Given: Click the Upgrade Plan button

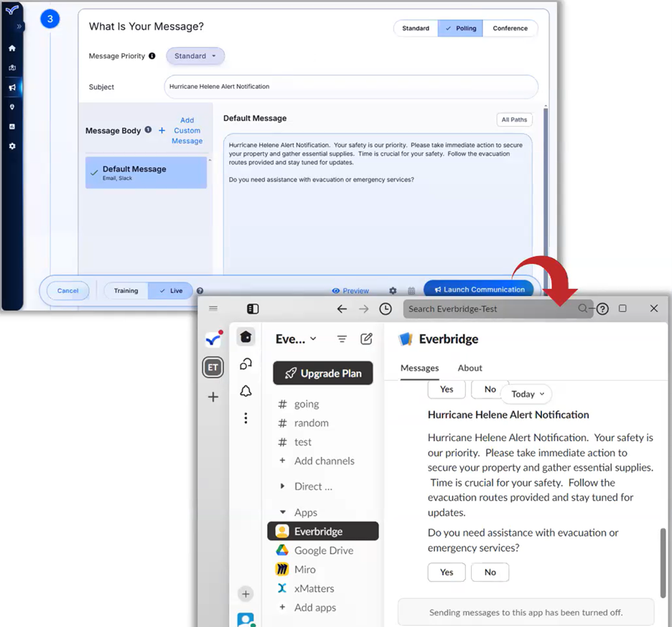Looking at the screenshot, I should pos(322,374).
